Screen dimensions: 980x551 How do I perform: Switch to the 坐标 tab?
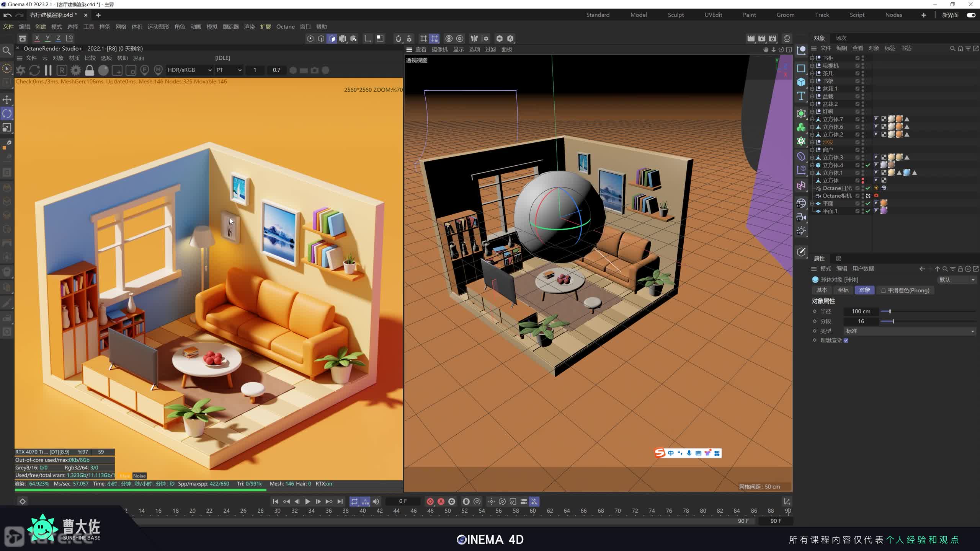843,290
